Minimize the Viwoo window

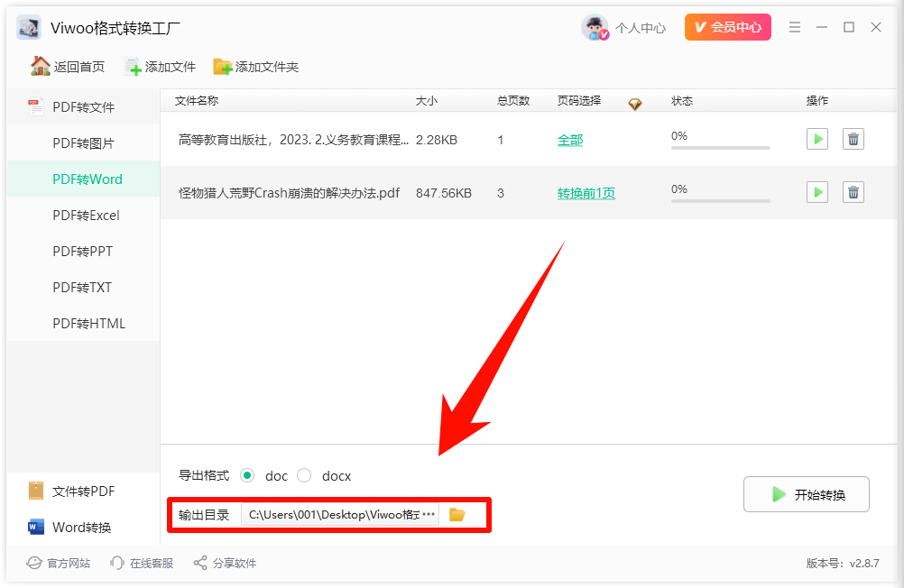(x=822, y=27)
